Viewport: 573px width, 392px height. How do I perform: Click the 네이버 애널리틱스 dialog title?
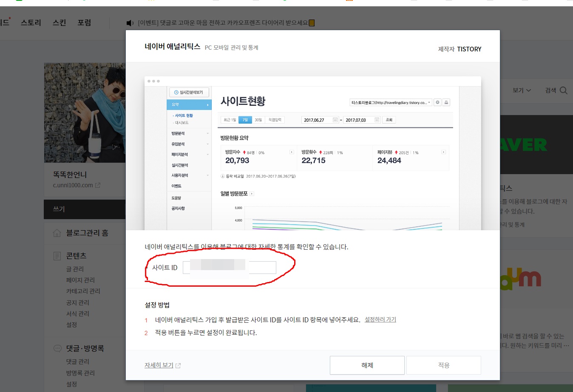[173, 46]
